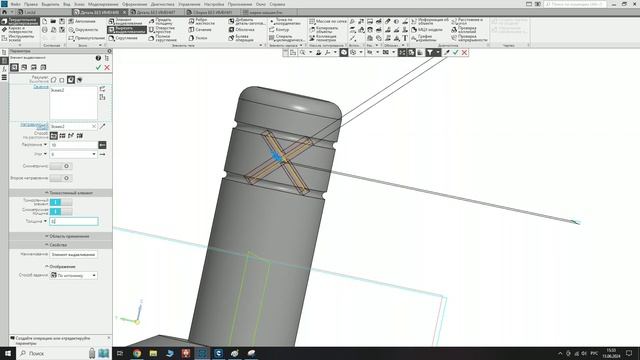The height and width of the screenshot is (360, 640).
Task: Click the New document icon in the ribbon
Action: (45, 21)
